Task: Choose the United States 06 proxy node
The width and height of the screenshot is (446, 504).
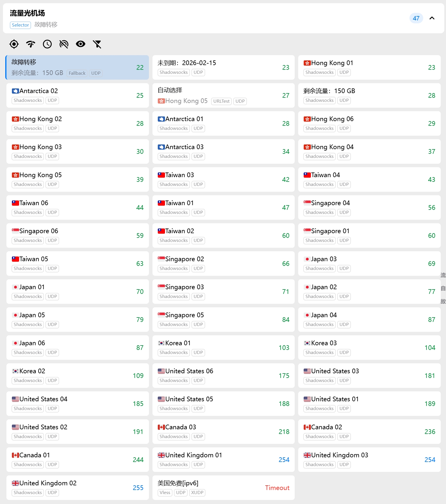Action: click(x=223, y=376)
